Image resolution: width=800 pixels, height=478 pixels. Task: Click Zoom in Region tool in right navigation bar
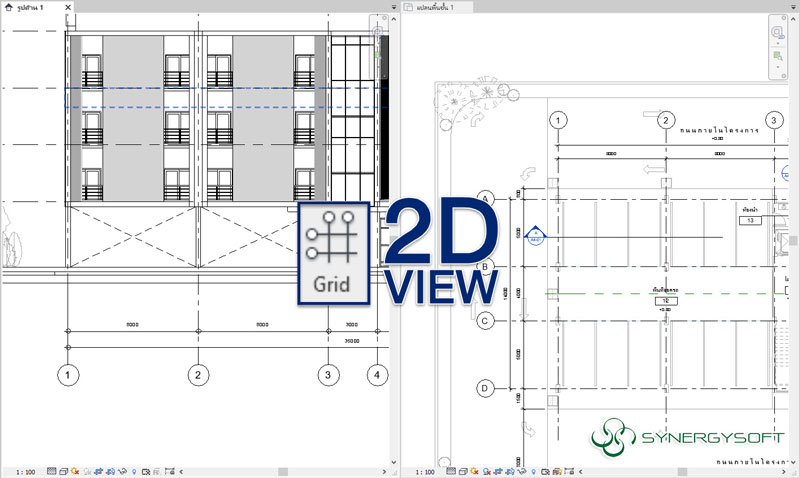click(778, 55)
